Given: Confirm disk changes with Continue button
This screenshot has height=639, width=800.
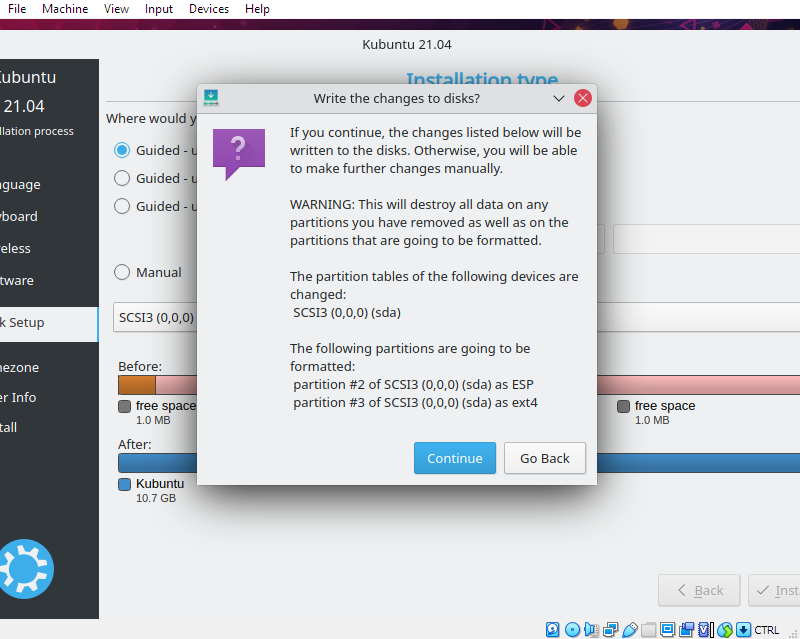Looking at the screenshot, I should coord(455,458).
